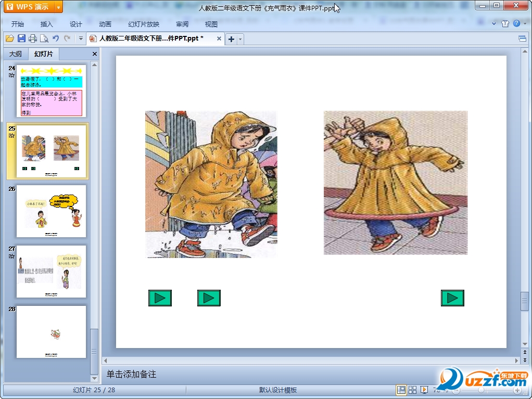532x399 pixels.
Task: Click the right-side green play action button
Action: pos(452,298)
